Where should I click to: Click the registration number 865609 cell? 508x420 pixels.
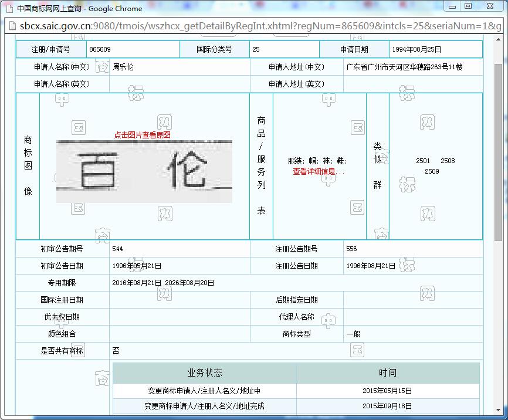point(100,50)
